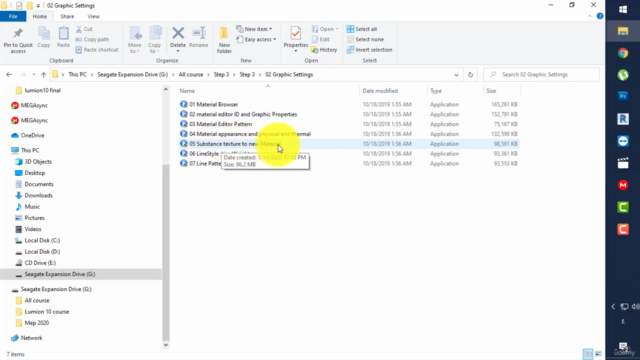The image size is (640, 360).
Task: Open Photoshop from the taskbar
Action: pos(623,96)
